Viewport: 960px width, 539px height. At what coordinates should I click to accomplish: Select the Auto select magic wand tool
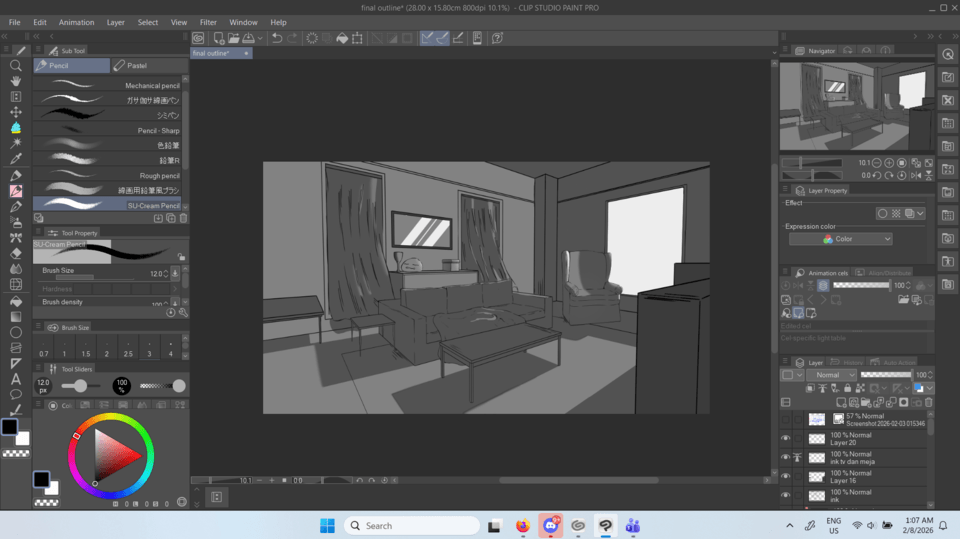16,143
